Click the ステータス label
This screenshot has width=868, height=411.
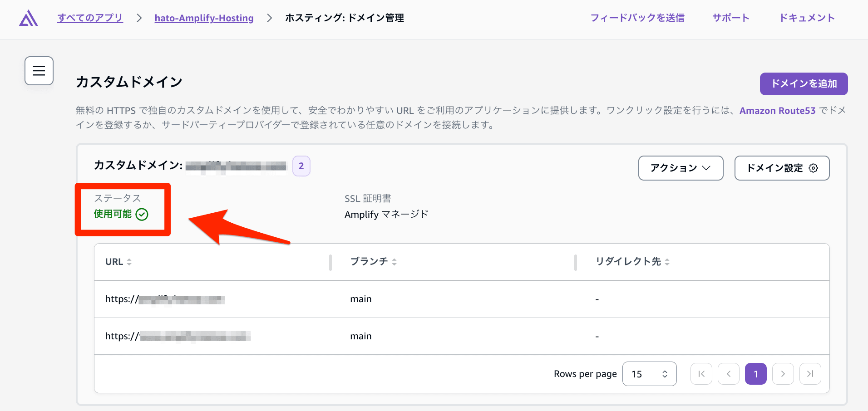click(117, 198)
